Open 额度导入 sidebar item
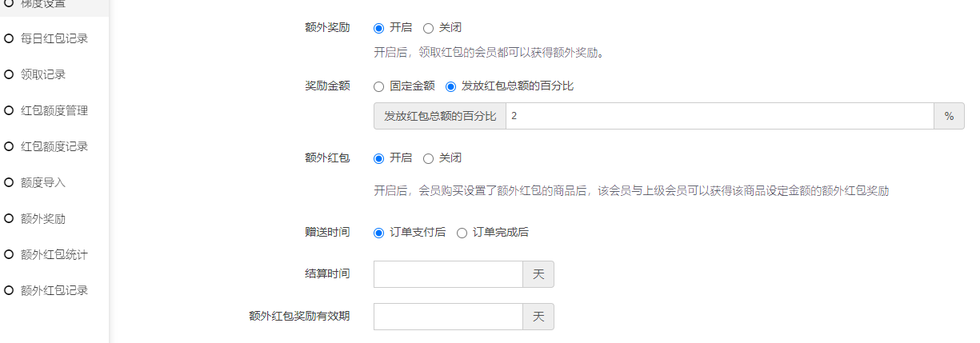The width and height of the screenshot is (980, 343). (43, 182)
